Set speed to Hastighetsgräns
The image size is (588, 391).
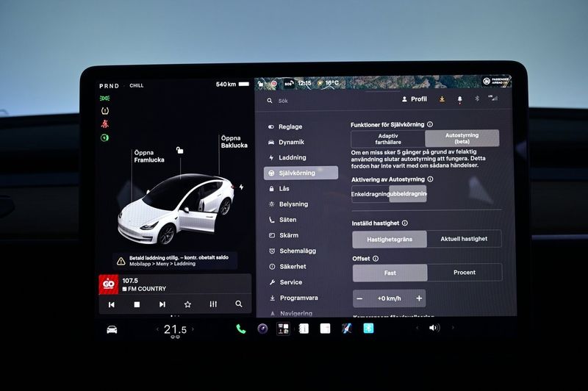pos(390,239)
